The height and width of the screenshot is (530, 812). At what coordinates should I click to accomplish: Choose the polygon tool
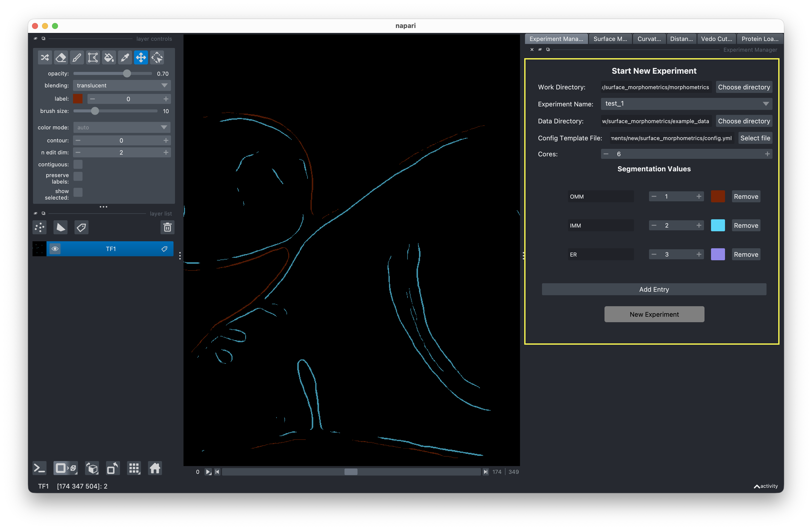tap(93, 58)
